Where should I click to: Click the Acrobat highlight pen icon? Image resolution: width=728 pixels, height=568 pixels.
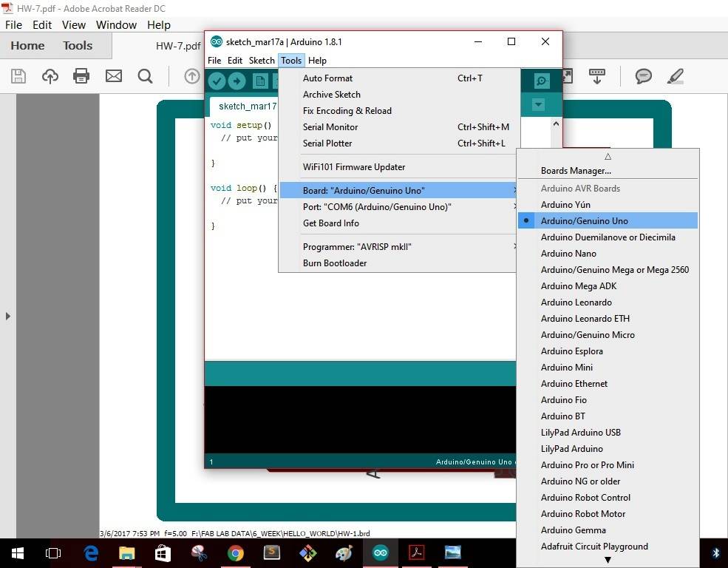tap(675, 76)
